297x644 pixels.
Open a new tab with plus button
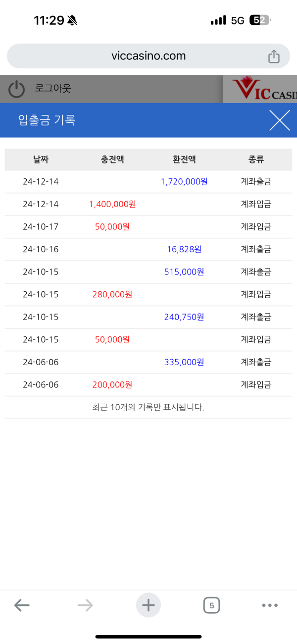click(148, 605)
